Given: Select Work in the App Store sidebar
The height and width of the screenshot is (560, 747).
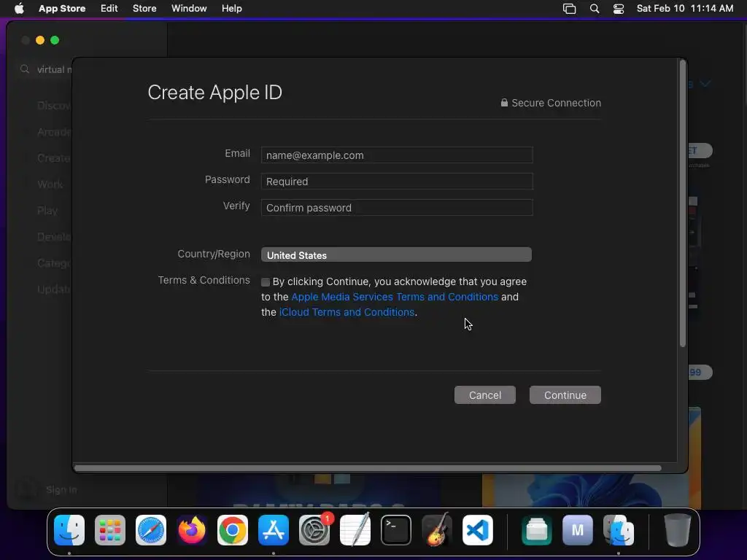Looking at the screenshot, I should (x=50, y=184).
